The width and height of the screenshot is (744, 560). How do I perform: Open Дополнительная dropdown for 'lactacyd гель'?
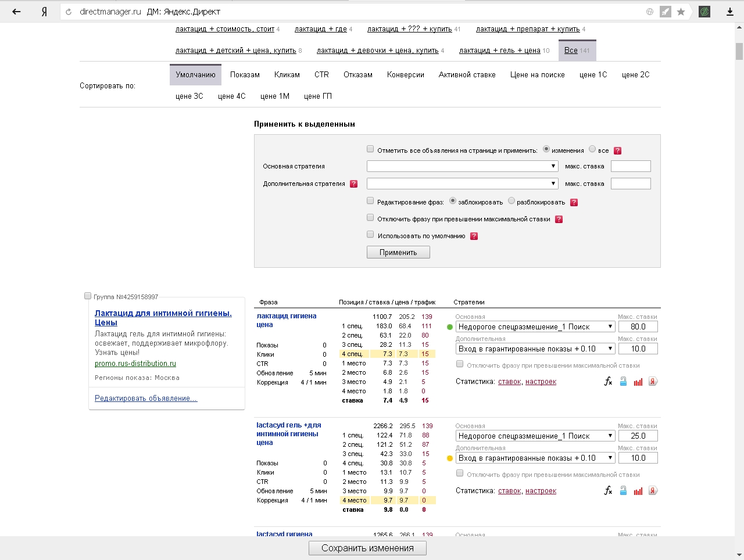click(535, 458)
